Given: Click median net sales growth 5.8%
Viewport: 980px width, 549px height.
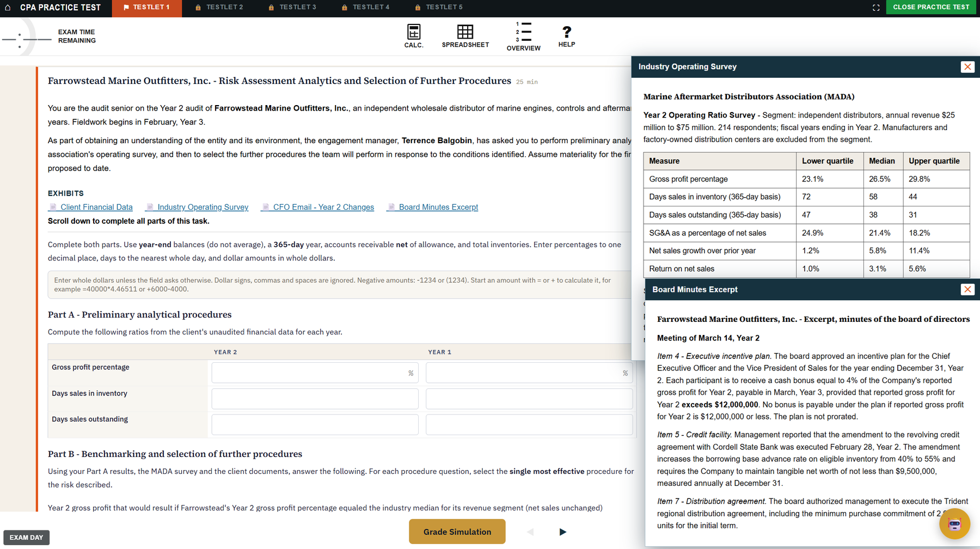Looking at the screenshot, I should click(878, 251).
